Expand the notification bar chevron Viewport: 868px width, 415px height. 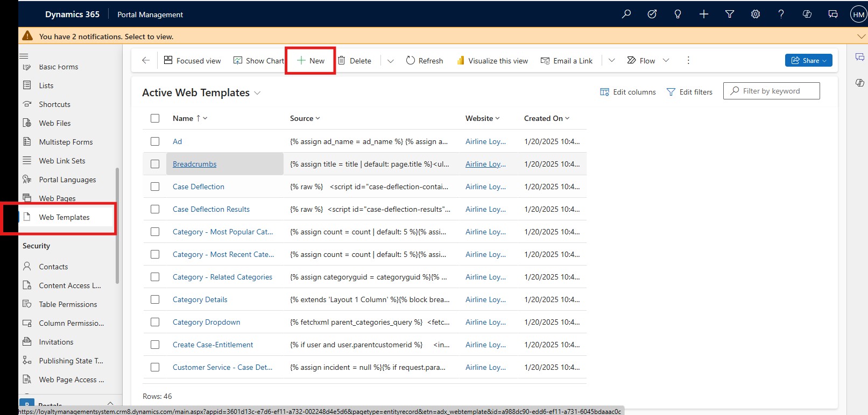860,37
